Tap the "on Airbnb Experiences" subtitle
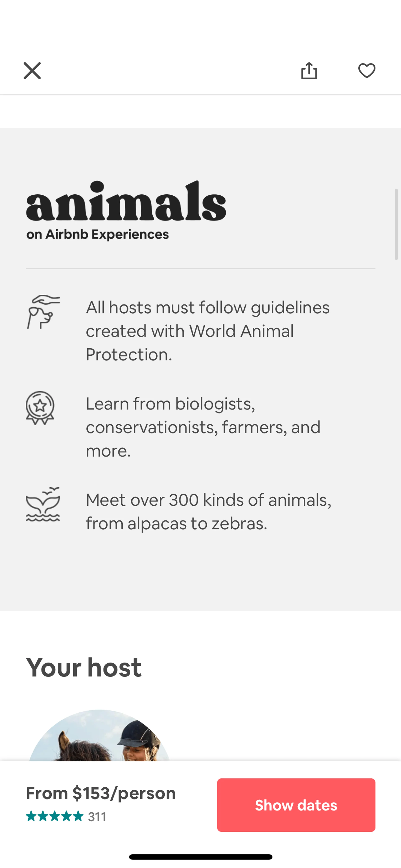This screenshot has height=868, width=401. coord(98,234)
